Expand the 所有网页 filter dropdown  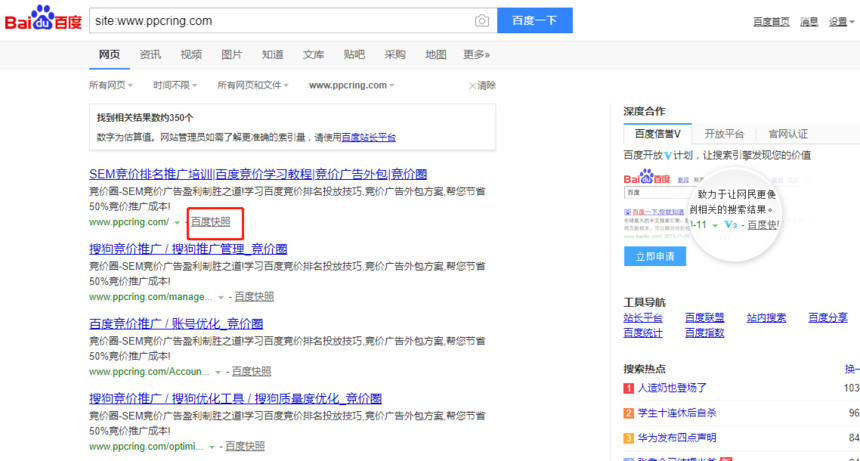111,85
